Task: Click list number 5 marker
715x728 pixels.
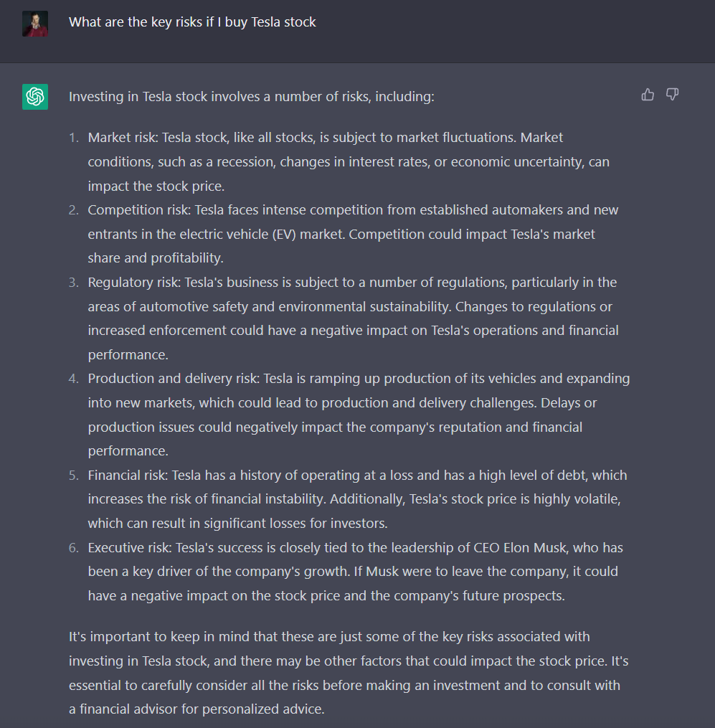Action: [x=74, y=476]
